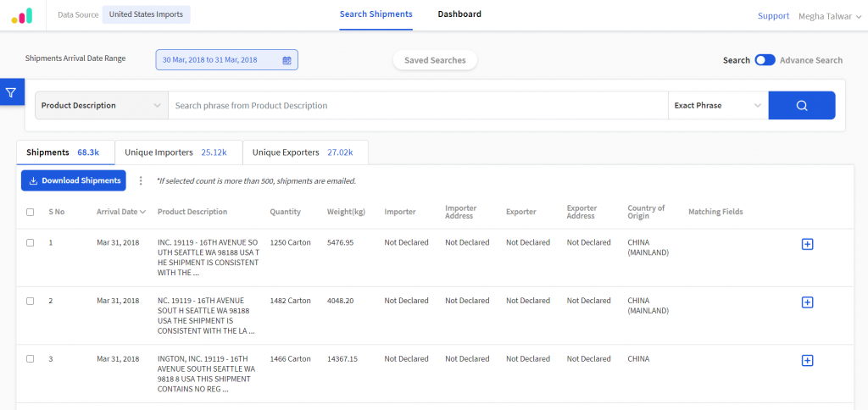Click quantity cell 1466 Carton
868x410 pixels.
coord(290,358)
